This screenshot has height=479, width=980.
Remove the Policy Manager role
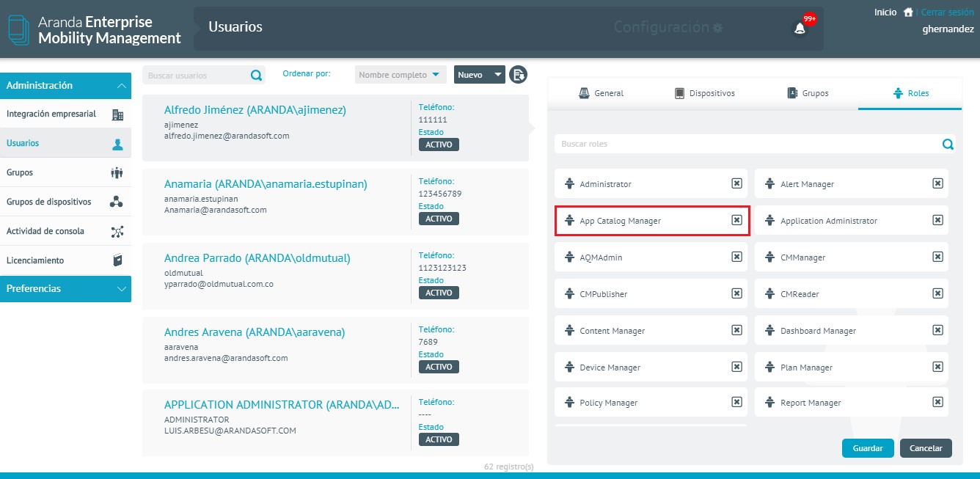[736, 402]
